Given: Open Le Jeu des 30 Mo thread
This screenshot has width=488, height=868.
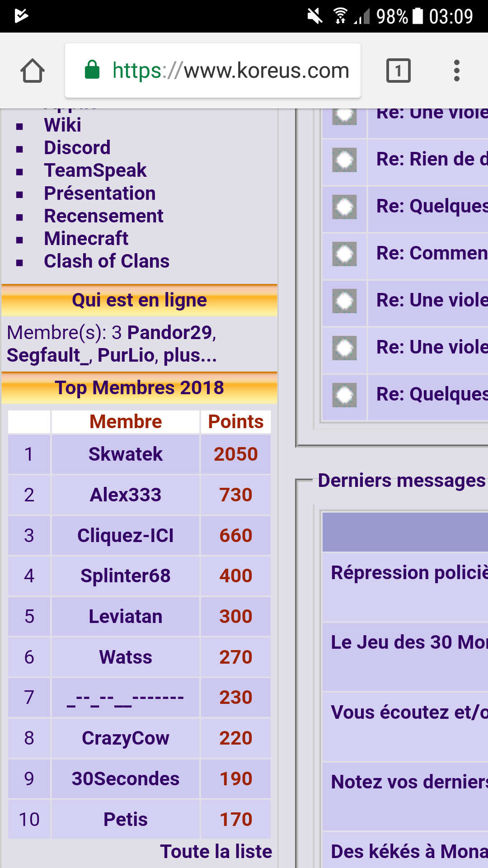Looking at the screenshot, I should 409,642.
